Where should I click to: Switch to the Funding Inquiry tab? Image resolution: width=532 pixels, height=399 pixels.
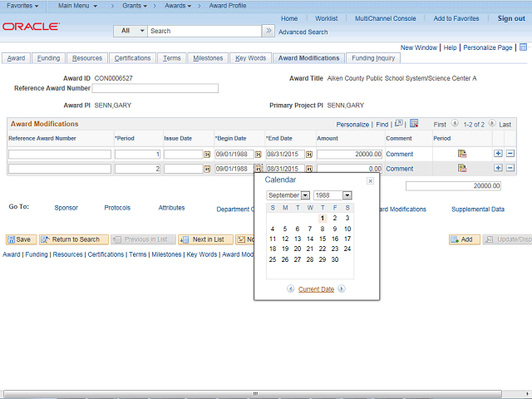[x=373, y=58]
